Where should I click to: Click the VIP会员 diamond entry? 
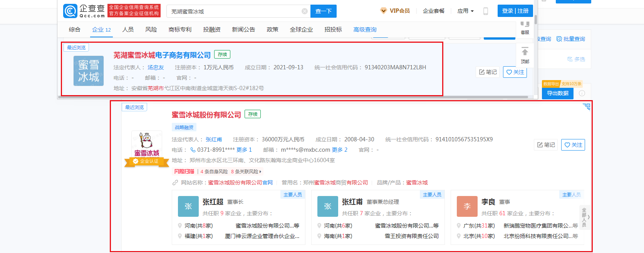(395, 11)
